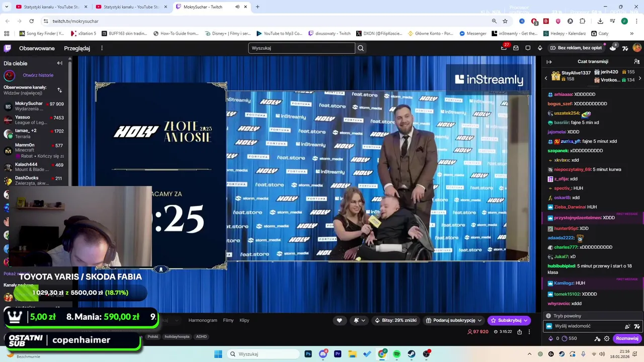Share the stream using the share icon
Screen dimensions: 644x362
[x=519, y=332]
